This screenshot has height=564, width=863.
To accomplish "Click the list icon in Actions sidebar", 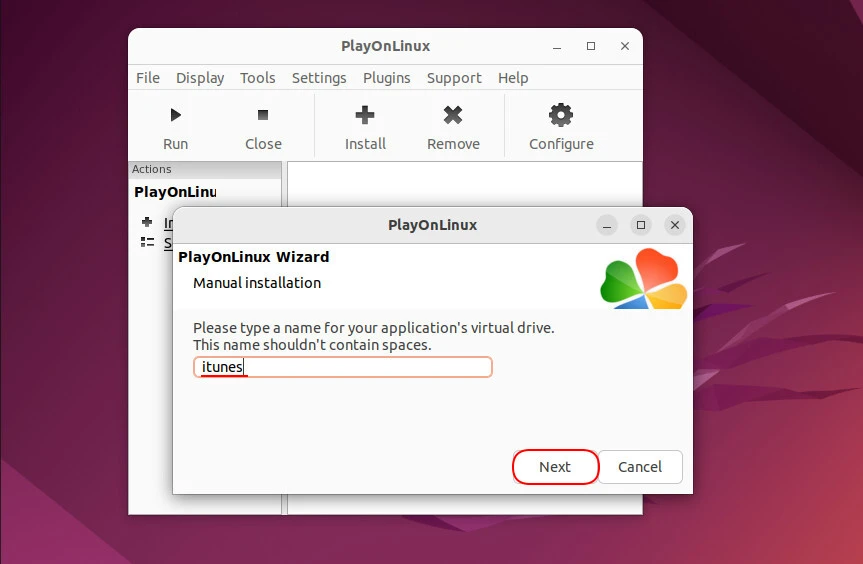I will click(147, 242).
